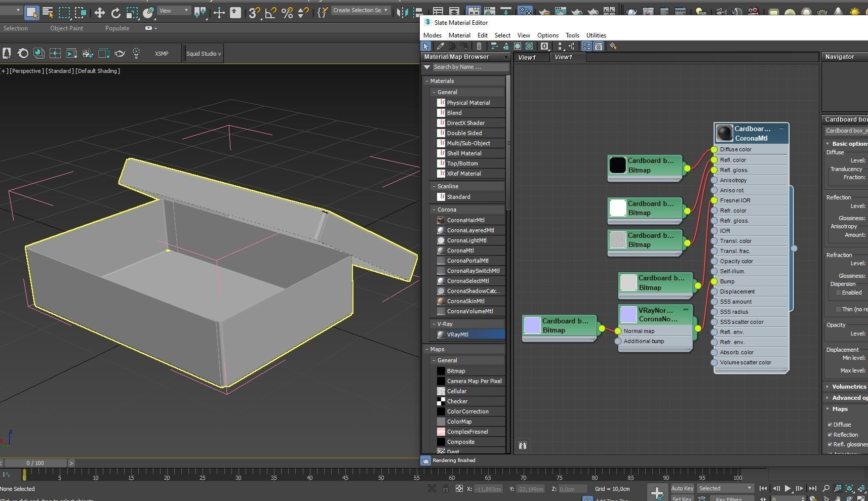Image resolution: width=868 pixels, height=501 pixels.
Task: Toggle Set Key mode
Action: click(682, 498)
